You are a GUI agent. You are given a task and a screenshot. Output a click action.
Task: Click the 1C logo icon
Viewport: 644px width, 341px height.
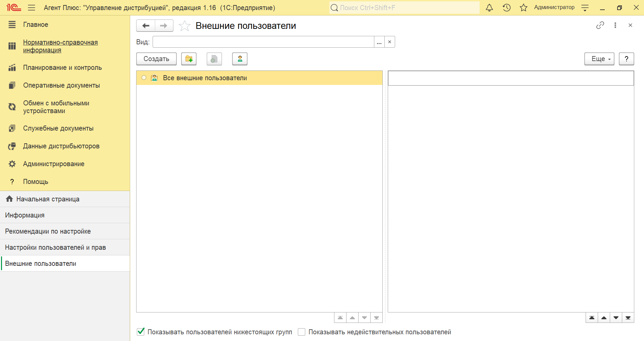(14, 8)
